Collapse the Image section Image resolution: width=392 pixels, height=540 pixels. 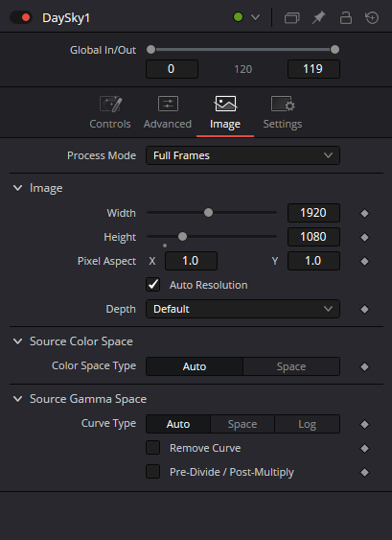click(x=17, y=188)
